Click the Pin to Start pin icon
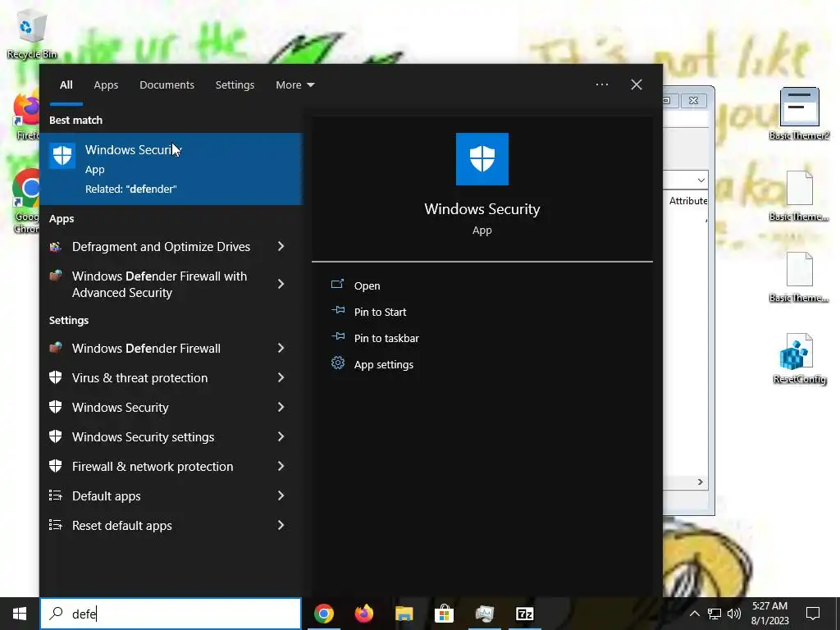The image size is (840, 630). pos(337,311)
